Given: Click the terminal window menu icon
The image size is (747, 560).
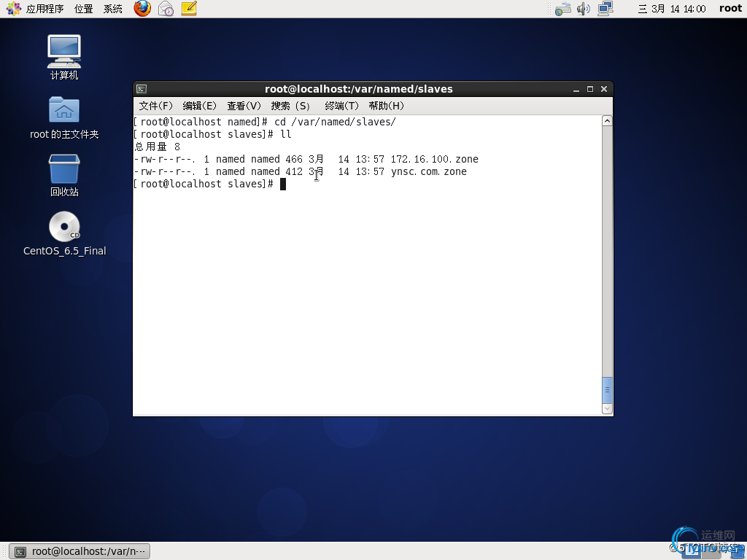Looking at the screenshot, I should (142, 89).
